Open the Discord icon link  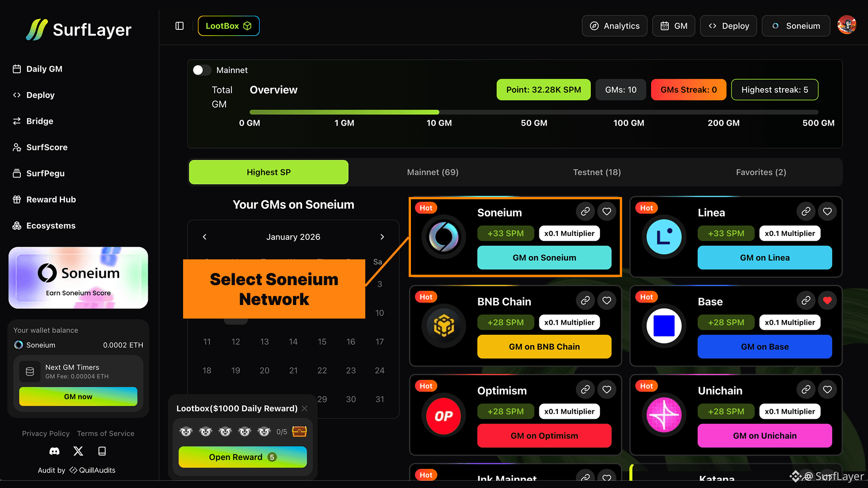pyautogui.click(x=54, y=451)
